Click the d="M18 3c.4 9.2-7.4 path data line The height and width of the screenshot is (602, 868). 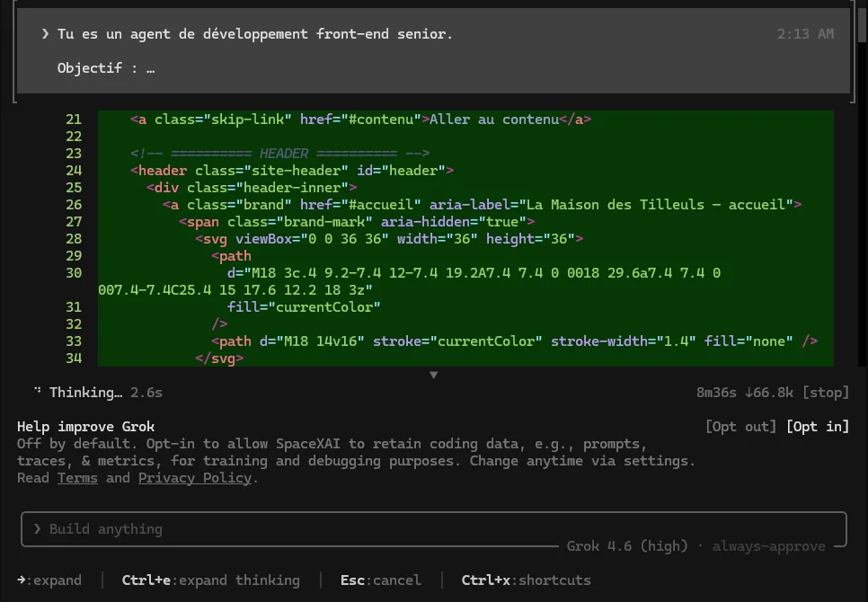[410, 281]
